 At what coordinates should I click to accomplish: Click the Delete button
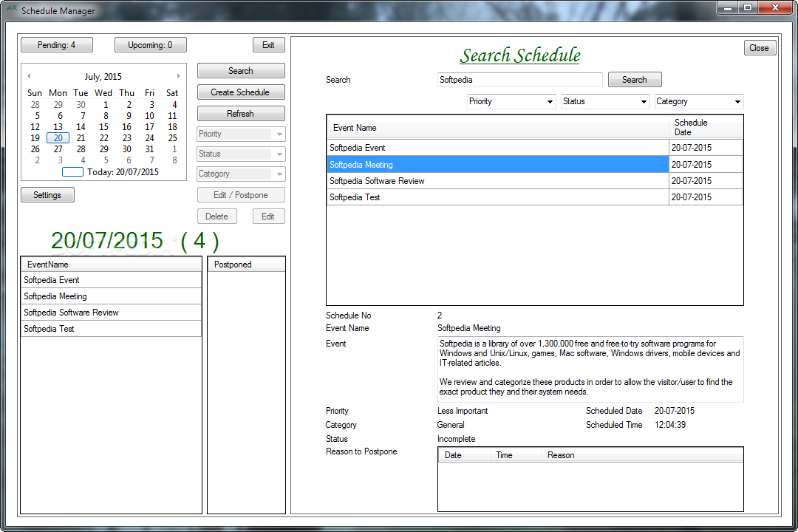click(216, 216)
